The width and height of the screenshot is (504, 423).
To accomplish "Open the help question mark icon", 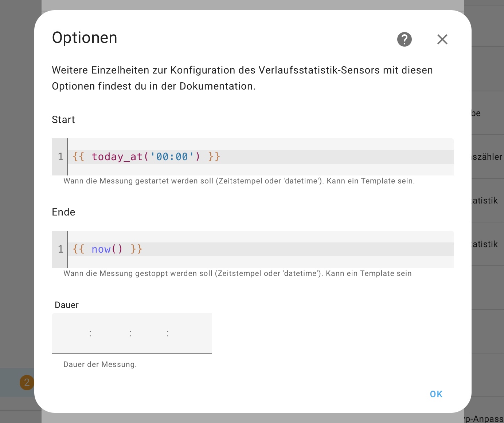I will click(405, 39).
